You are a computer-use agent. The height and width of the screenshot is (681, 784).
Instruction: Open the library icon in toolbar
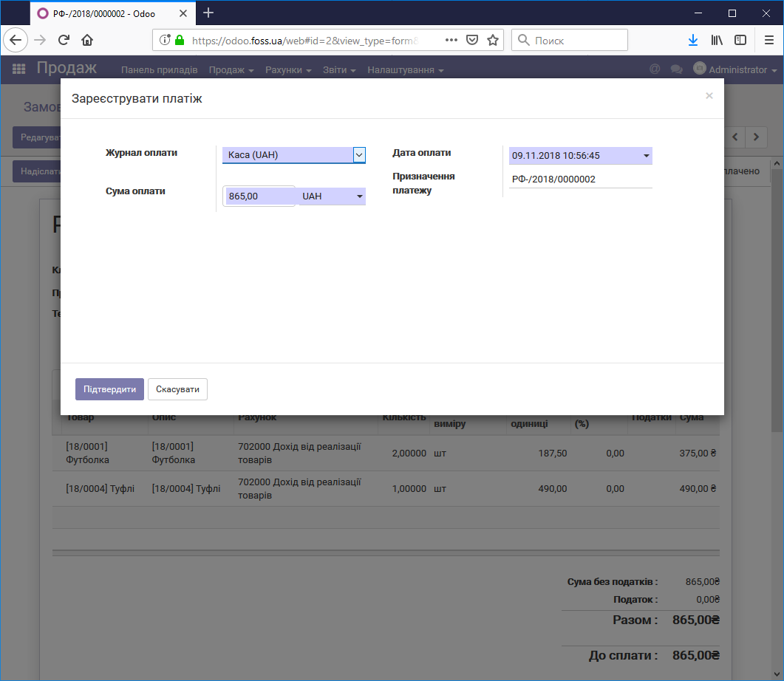pyautogui.click(x=717, y=40)
